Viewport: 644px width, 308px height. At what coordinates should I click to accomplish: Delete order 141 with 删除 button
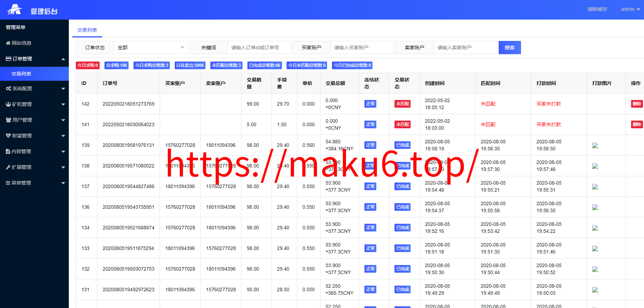[x=637, y=124]
